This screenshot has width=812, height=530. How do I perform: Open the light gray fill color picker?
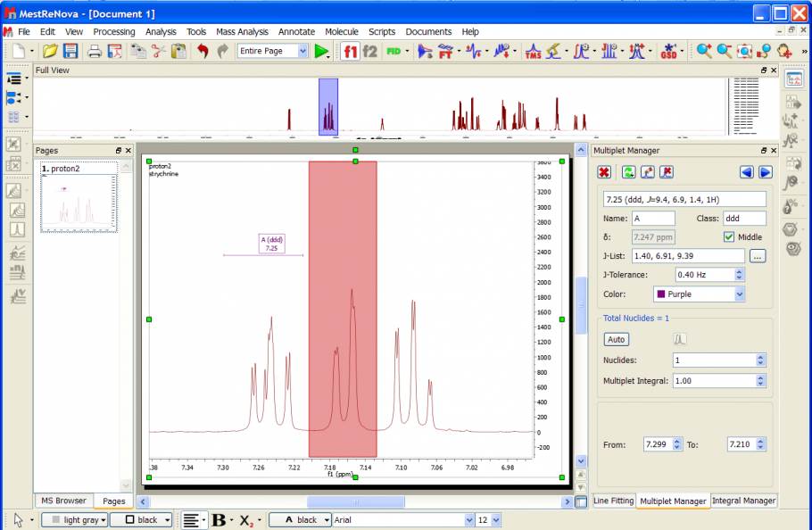coord(76,520)
